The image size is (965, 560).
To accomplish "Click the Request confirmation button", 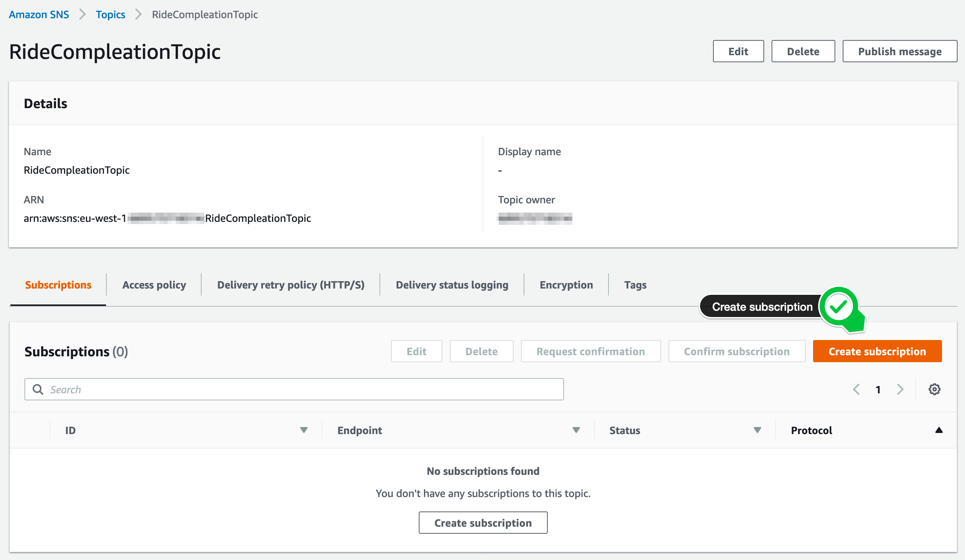I will 590,351.
